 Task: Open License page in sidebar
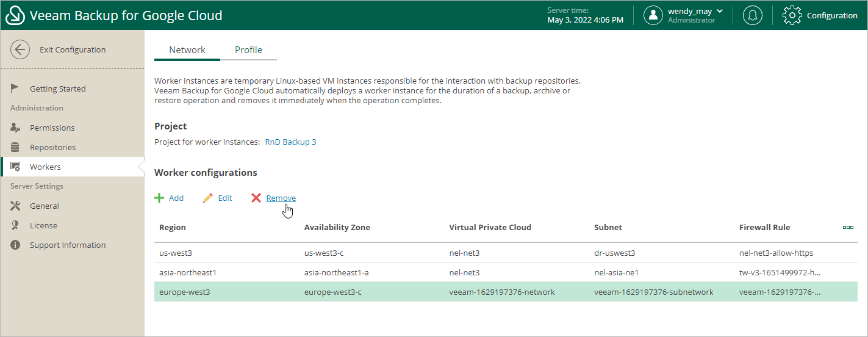tap(43, 225)
